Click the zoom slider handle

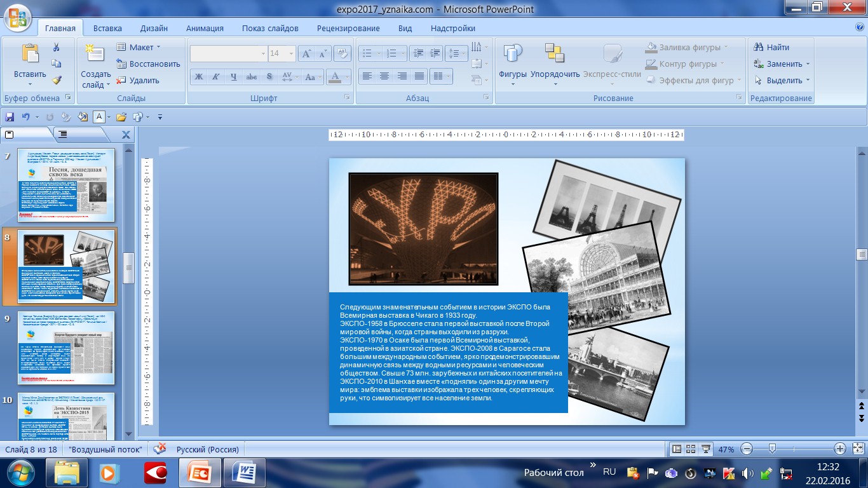click(772, 449)
